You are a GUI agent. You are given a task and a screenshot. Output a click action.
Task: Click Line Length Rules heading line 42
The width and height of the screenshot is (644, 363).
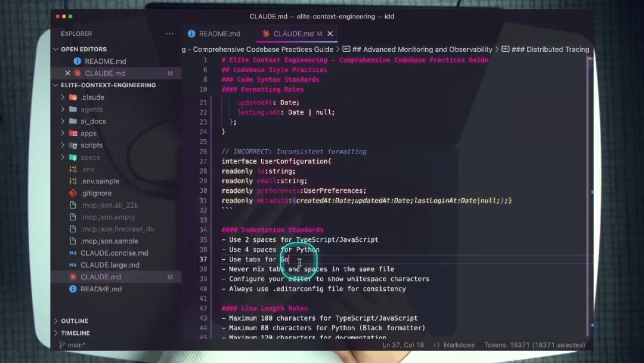(265, 308)
